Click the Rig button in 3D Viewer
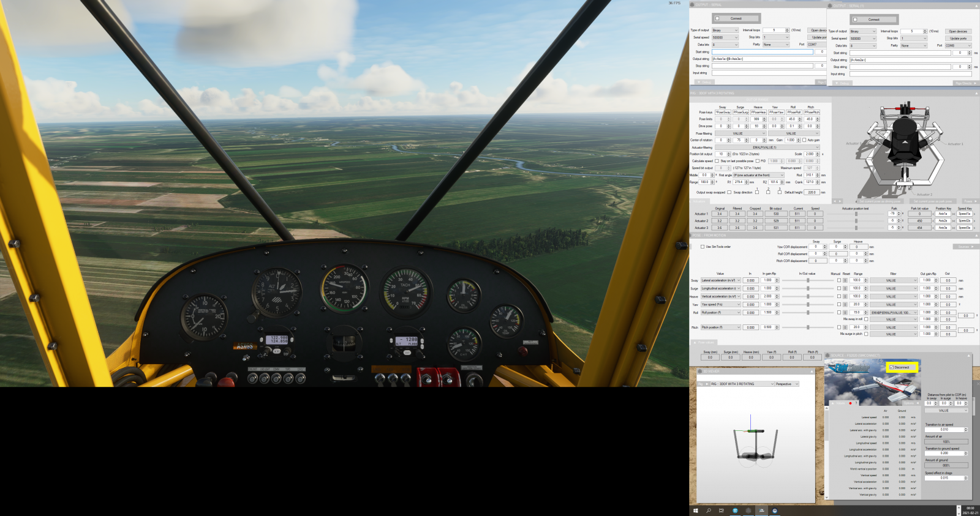 tap(703, 384)
